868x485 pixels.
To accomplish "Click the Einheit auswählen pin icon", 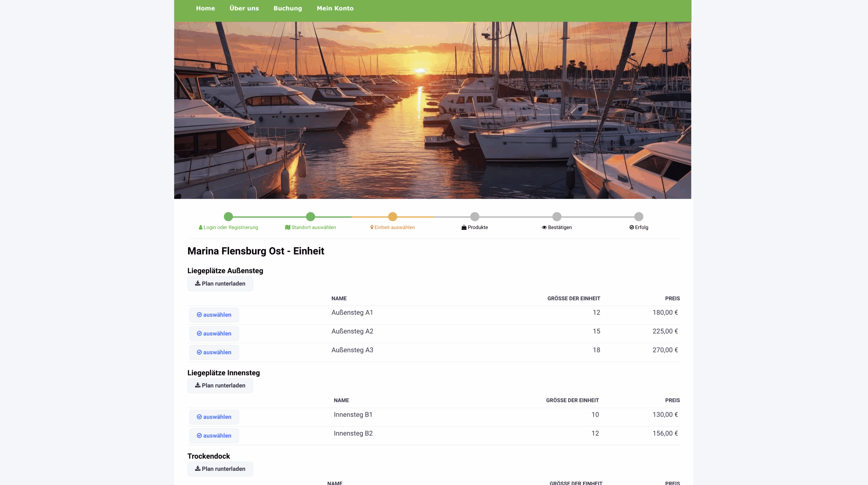I will coord(372,227).
